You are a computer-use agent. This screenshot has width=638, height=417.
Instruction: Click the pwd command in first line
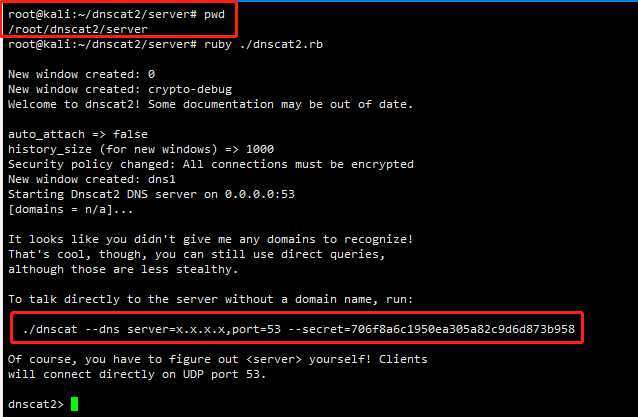pos(214,15)
